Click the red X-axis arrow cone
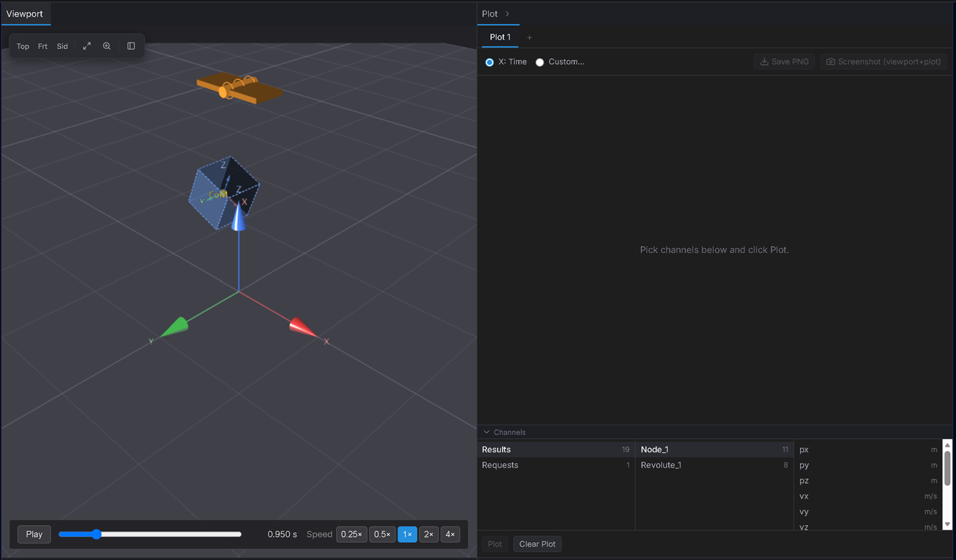This screenshot has width=956, height=560. [303, 327]
